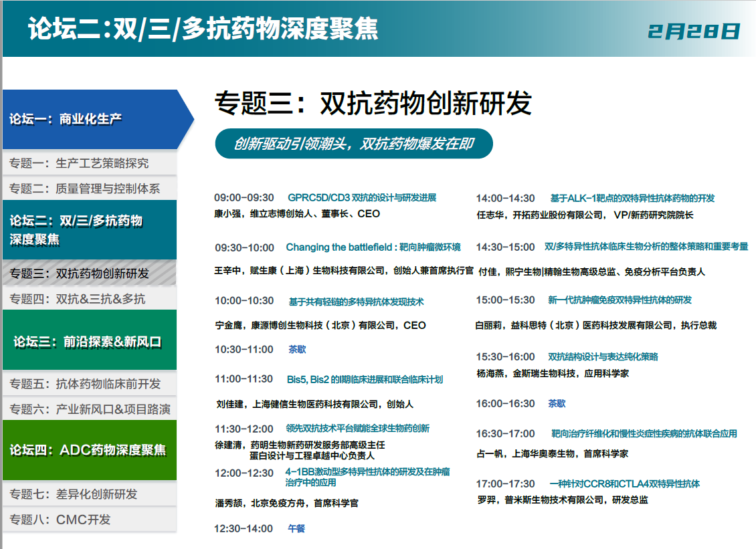Click GPRC5D/CD3 双抗的设计与研发进展 session title

[x=362, y=198]
